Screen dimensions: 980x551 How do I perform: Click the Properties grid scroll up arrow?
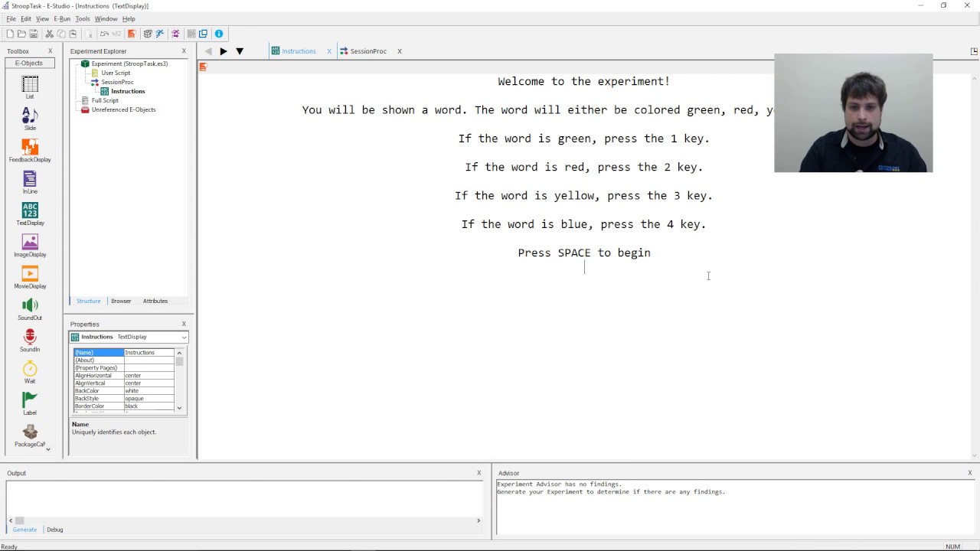(179, 353)
